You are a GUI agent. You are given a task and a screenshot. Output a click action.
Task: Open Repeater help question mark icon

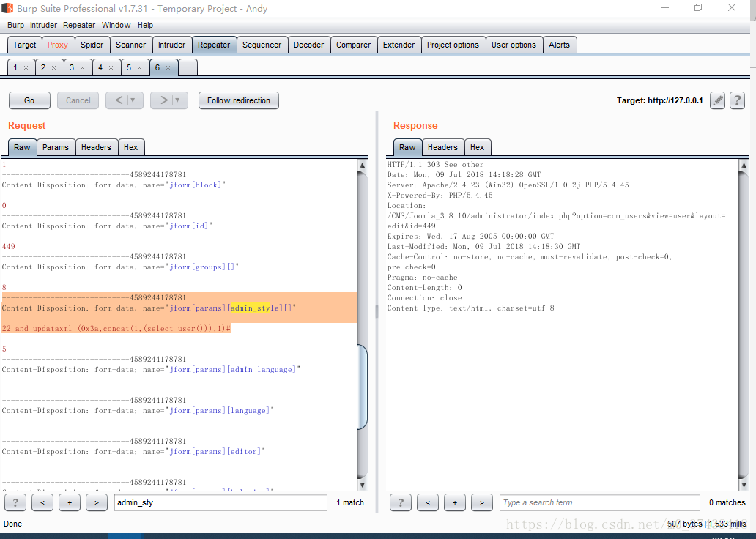(x=737, y=100)
